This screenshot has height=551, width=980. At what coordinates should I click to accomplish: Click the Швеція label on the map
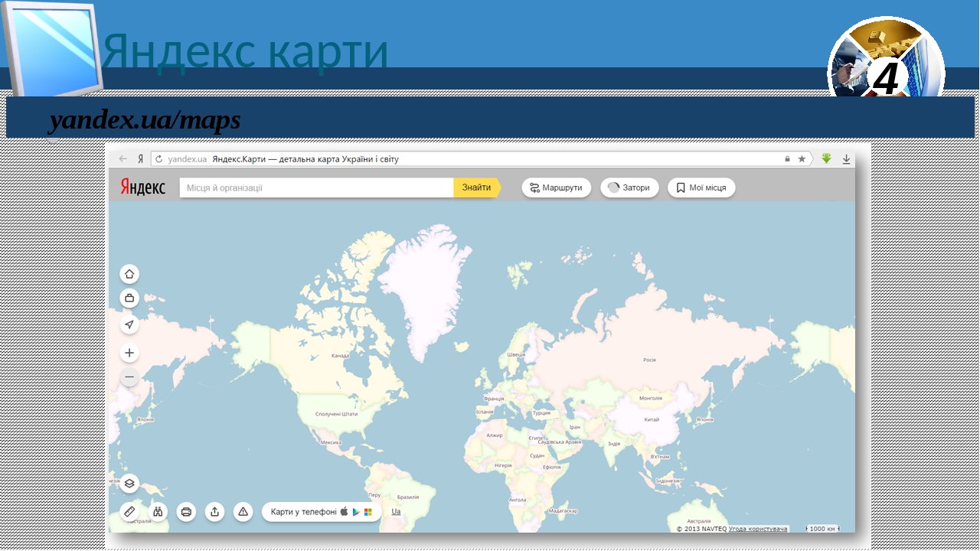pyautogui.click(x=516, y=355)
